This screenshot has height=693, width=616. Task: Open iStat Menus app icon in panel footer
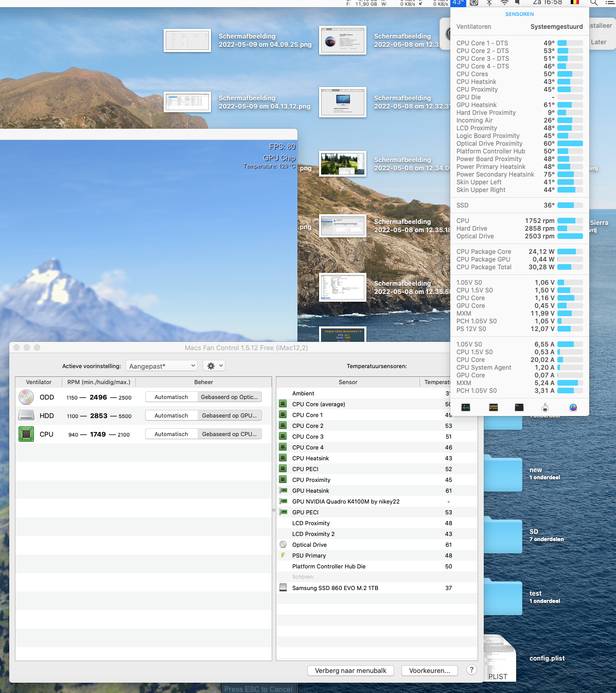(x=573, y=407)
